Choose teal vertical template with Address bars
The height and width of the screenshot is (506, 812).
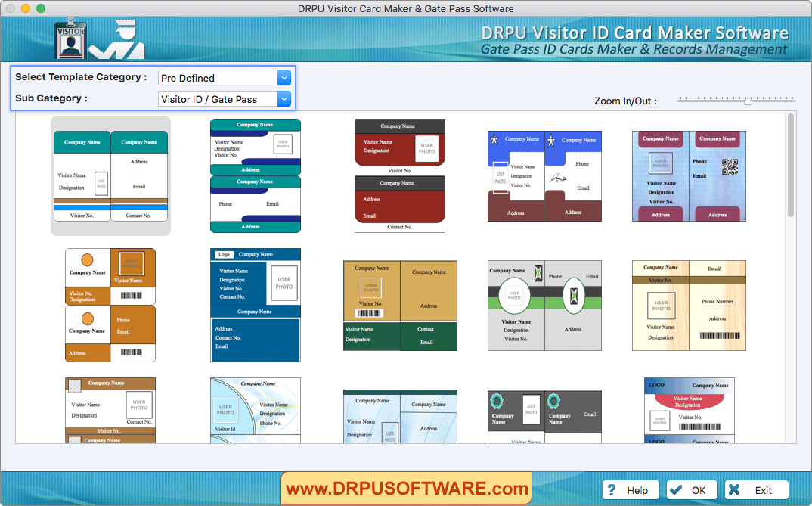[x=256, y=175]
